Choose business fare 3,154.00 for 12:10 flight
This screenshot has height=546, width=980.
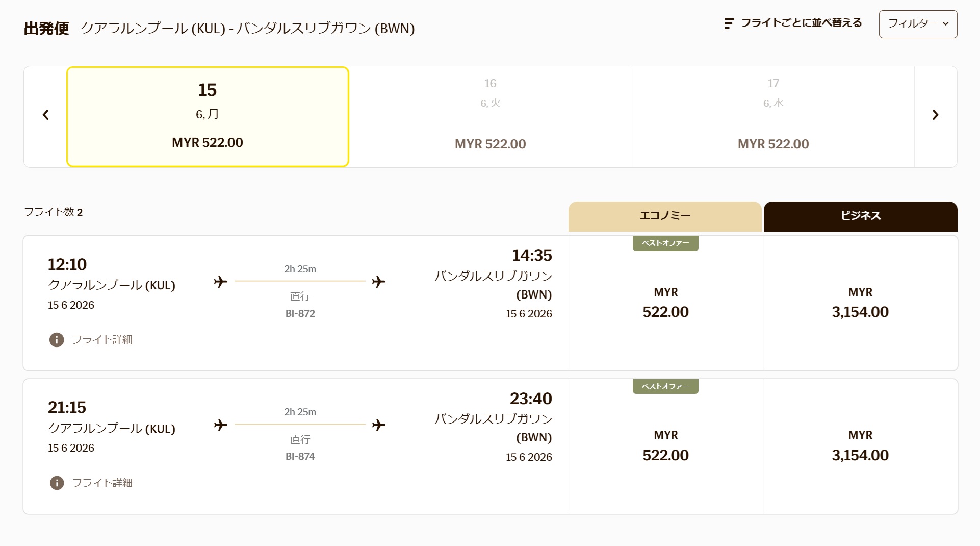[860, 303]
